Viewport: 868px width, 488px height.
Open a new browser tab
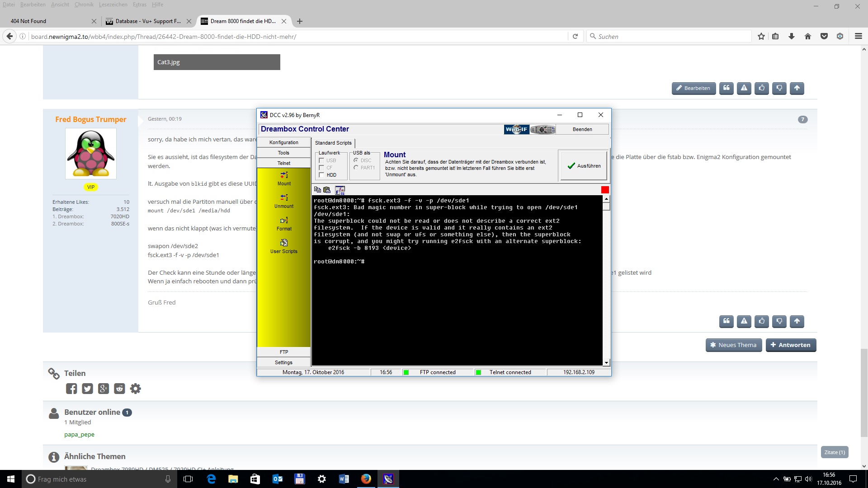(300, 21)
